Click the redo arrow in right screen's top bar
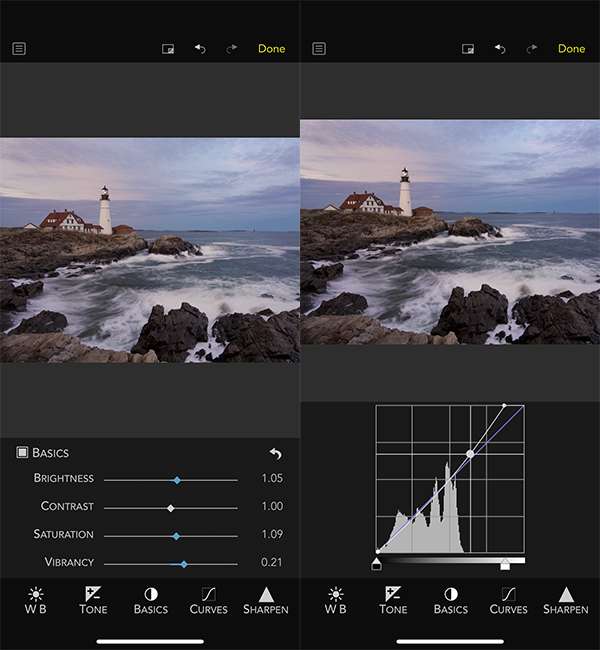This screenshot has width=600, height=650. click(532, 49)
